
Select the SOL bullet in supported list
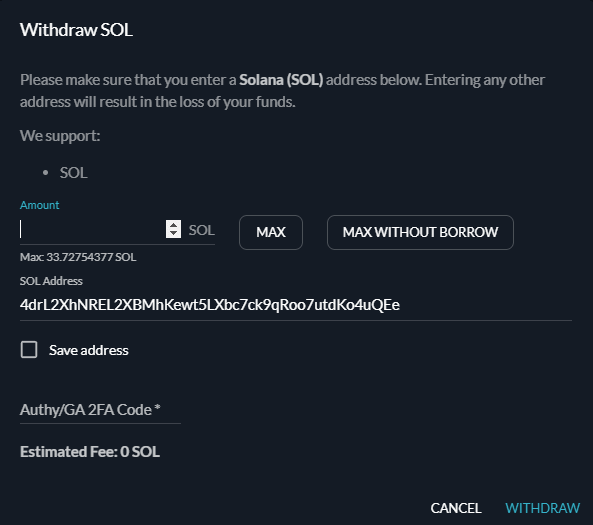point(73,173)
